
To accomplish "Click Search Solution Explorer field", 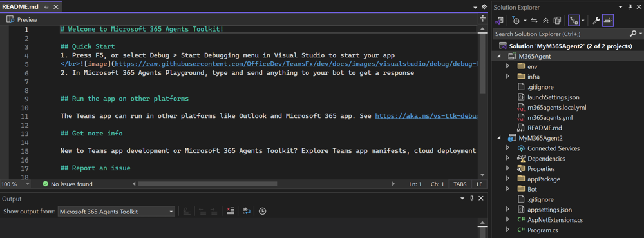I will tap(561, 34).
